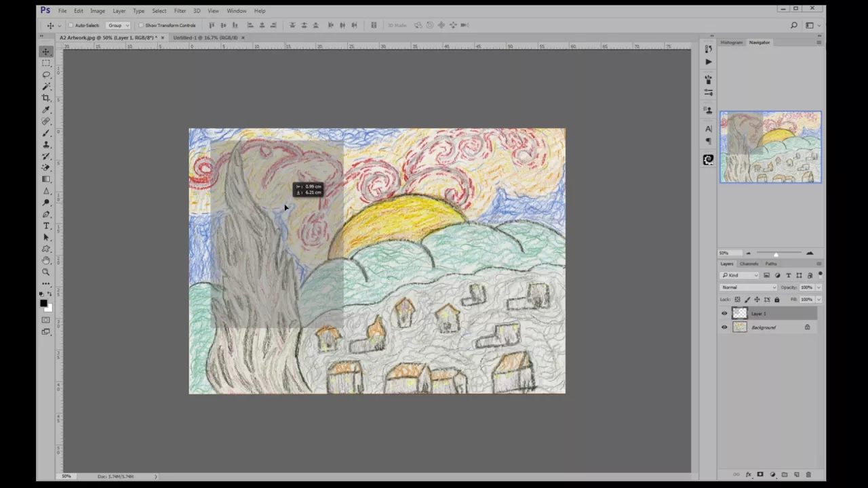Open the layer filter Kind dropdown

(740, 275)
